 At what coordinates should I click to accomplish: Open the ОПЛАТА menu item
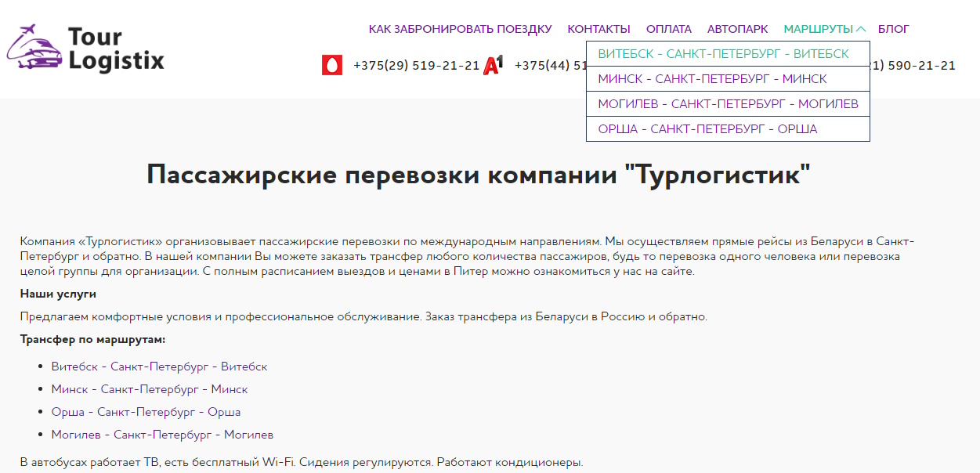pos(668,29)
